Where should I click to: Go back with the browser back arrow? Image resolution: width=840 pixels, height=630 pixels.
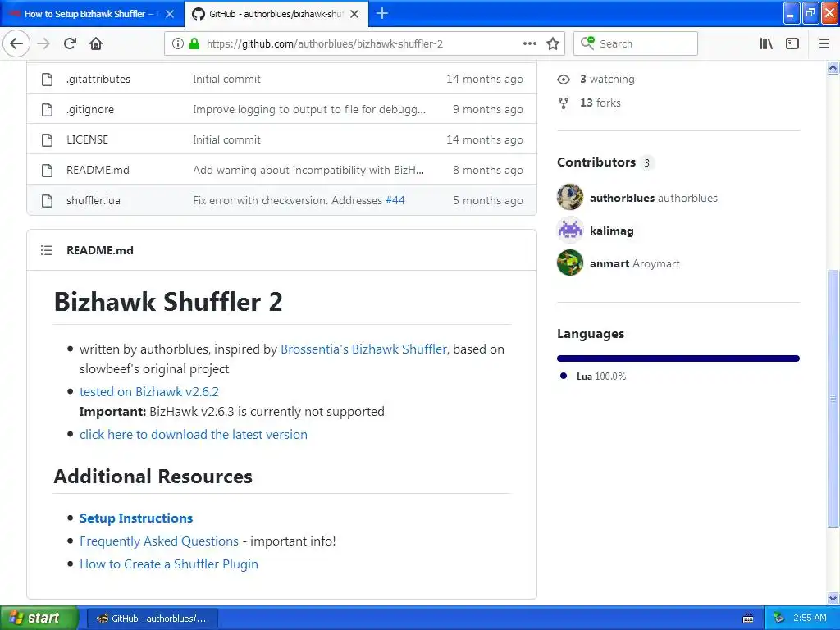pyautogui.click(x=16, y=43)
